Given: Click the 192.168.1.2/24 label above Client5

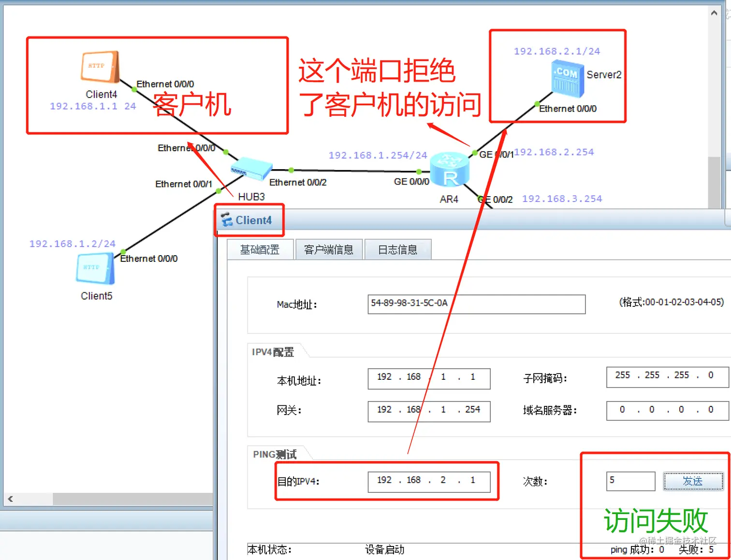Looking at the screenshot, I should (x=73, y=244).
